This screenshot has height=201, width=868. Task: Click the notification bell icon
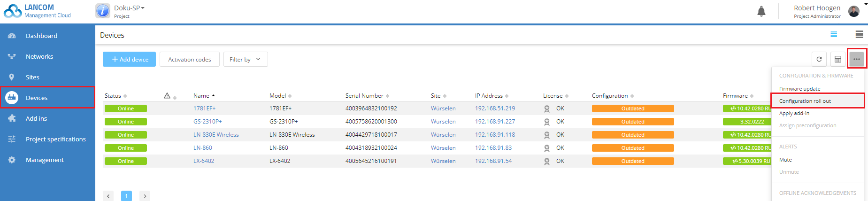(761, 11)
